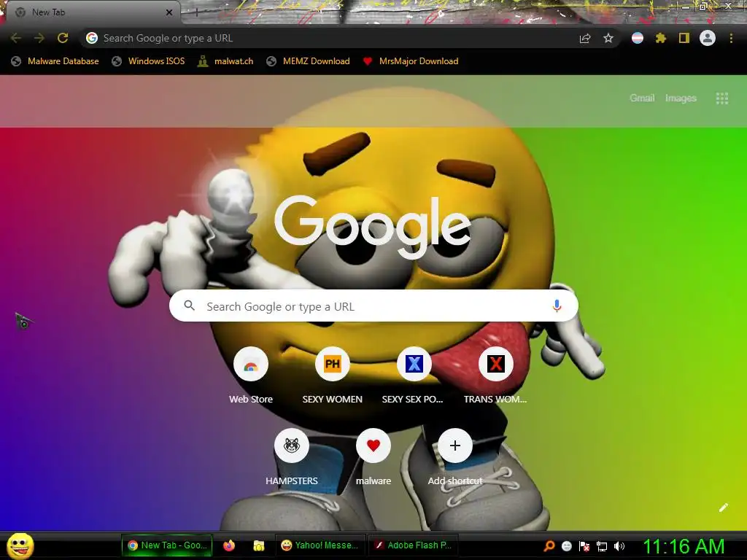The width and height of the screenshot is (747, 560).
Task: Click the Google logo
Action: coord(373,227)
